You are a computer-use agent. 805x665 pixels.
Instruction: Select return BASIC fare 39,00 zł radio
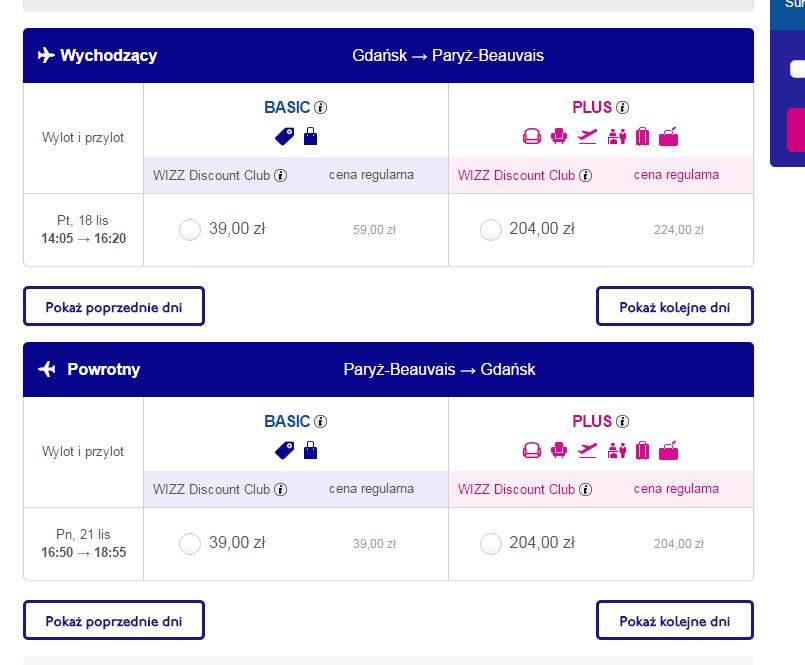pyautogui.click(x=190, y=544)
